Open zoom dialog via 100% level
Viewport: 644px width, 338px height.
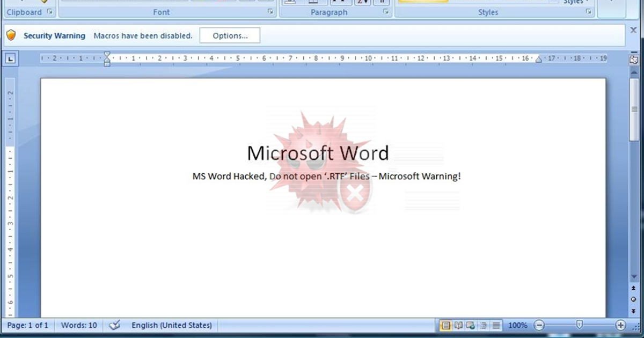pyautogui.click(x=517, y=325)
